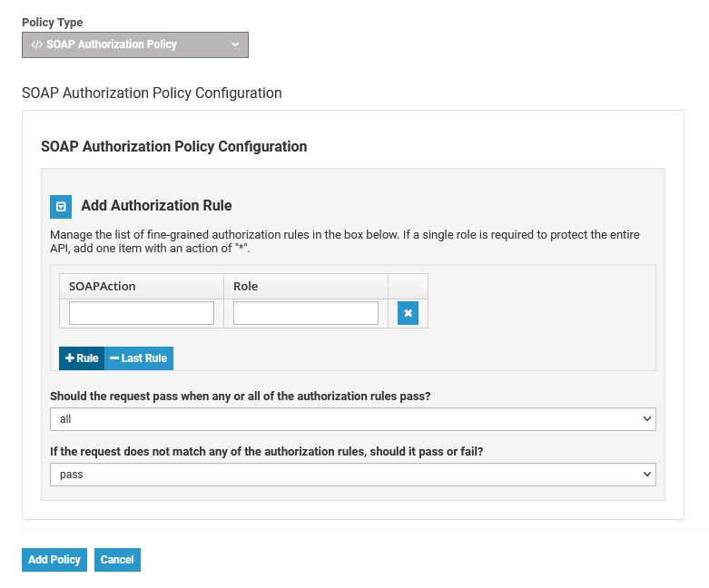709x588 pixels.
Task: Remove the rule row with the X icon
Action: [x=408, y=313]
